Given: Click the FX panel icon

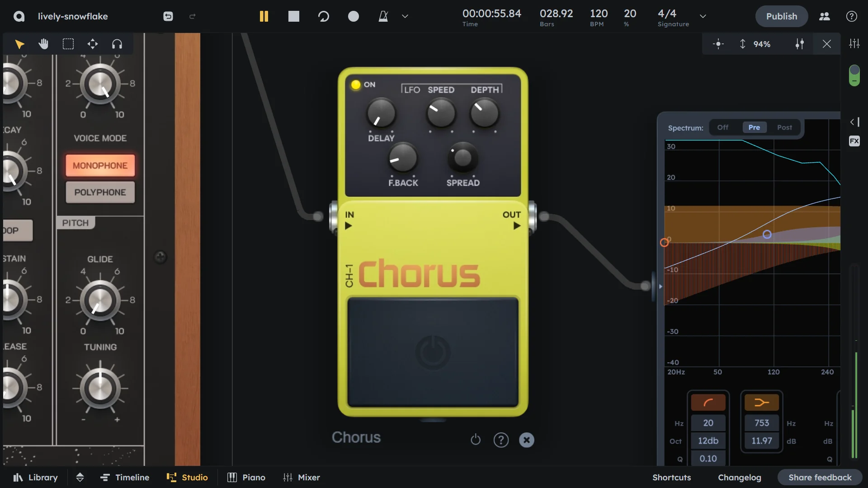Looking at the screenshot, I should pyautogui.click(x=854, y=141).
